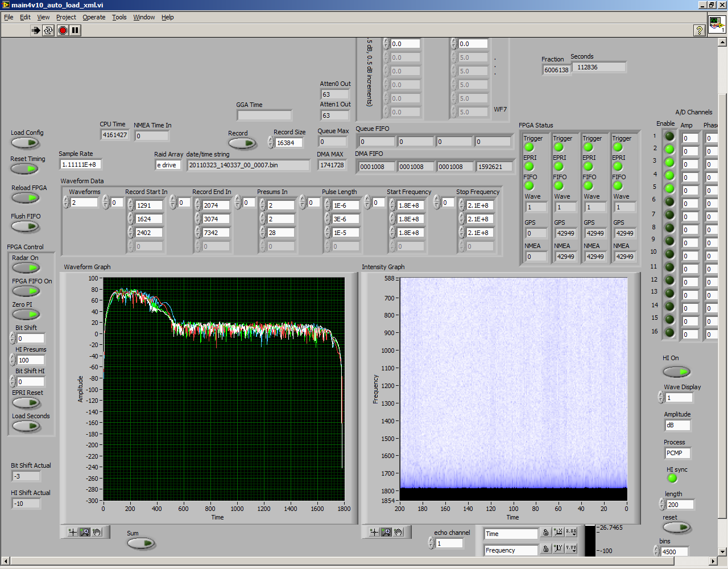Screen dimensions: 728x569
Task: Click the Sample Rate input field
Action: pos(80,164)
